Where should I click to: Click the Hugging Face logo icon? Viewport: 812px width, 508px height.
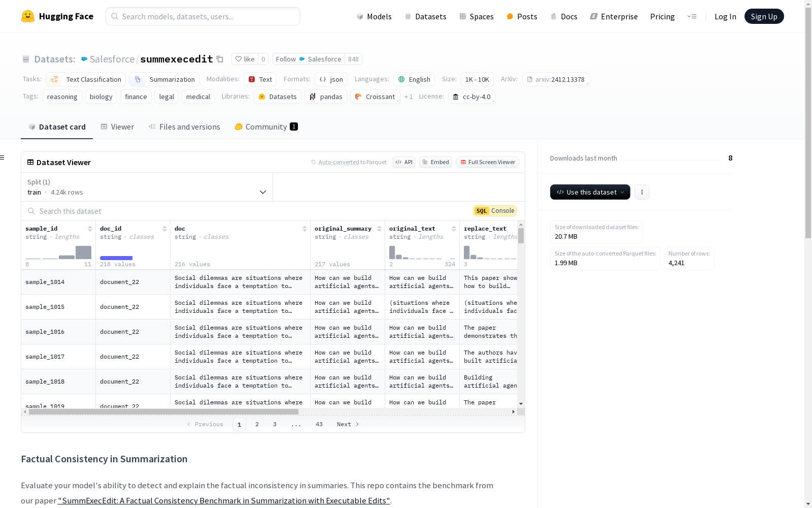pyautogui.click(x=28, y=16)
